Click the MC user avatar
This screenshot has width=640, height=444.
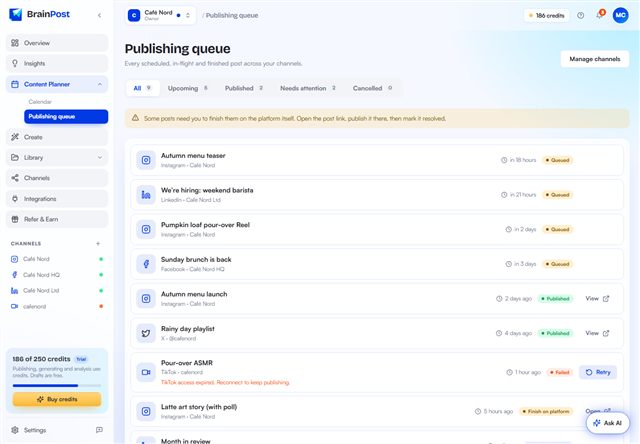point(620,16)
